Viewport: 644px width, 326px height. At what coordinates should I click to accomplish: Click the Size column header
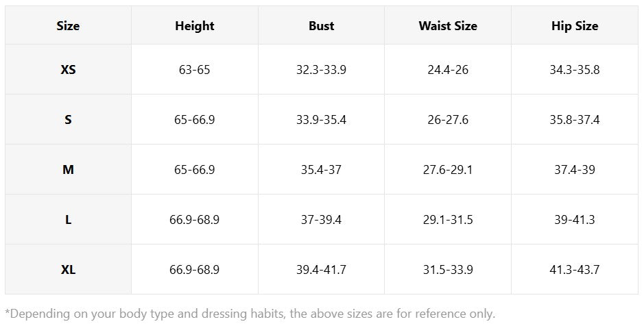click(68, 26)
